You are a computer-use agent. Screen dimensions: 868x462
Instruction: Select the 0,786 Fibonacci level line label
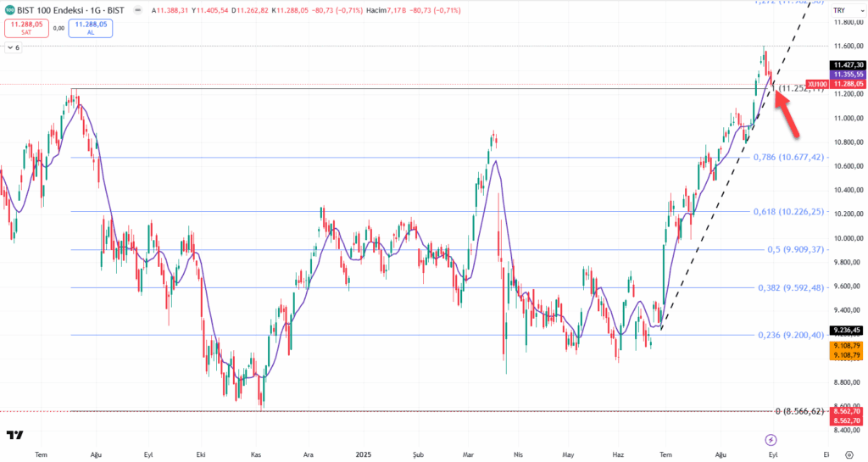click(788, 157)
